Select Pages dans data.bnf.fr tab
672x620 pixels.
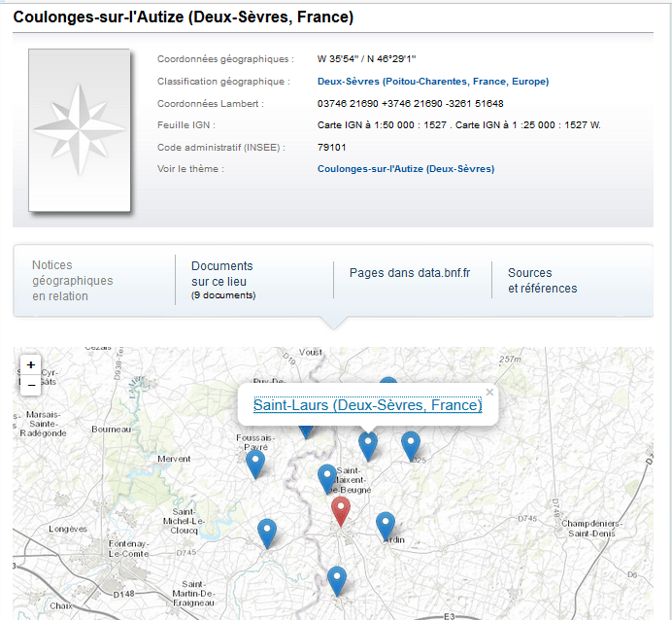[410, 273]
